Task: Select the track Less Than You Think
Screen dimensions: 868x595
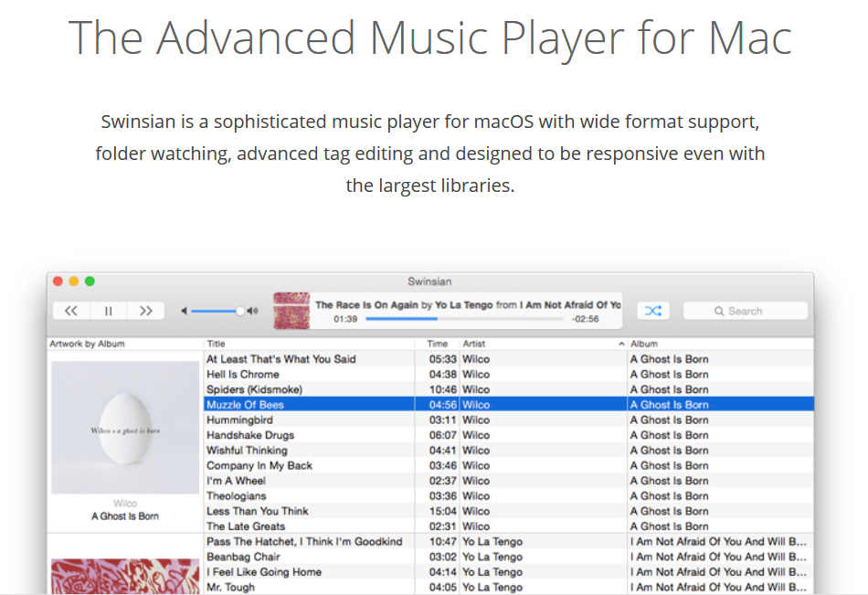Action: (508, 511)
